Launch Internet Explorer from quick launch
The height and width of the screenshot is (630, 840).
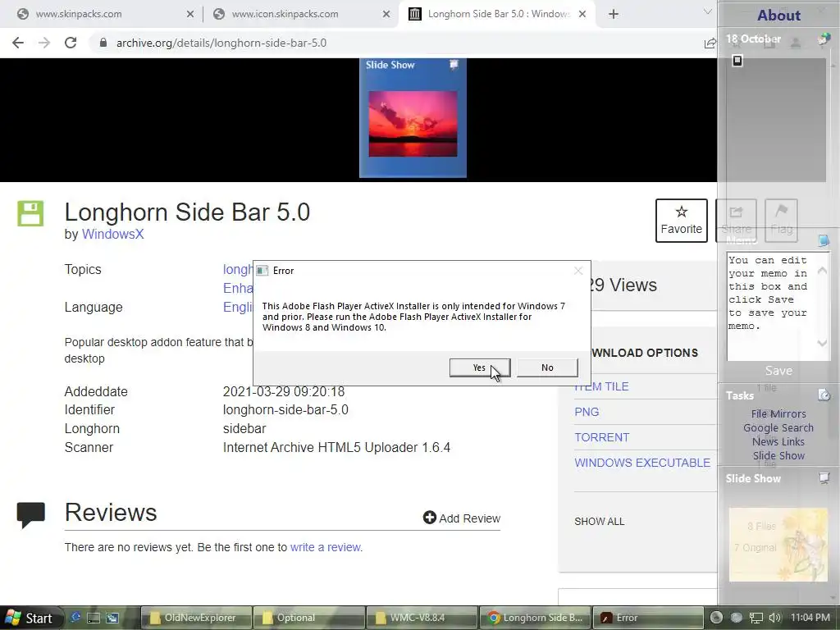[75, 617]
